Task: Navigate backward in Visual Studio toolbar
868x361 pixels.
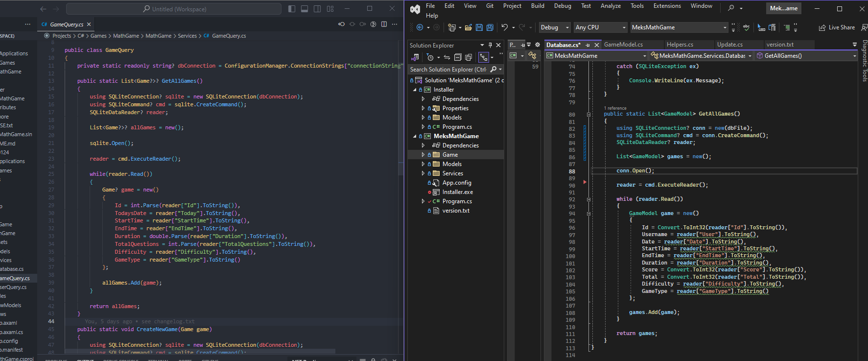Action: click(420, 27)
